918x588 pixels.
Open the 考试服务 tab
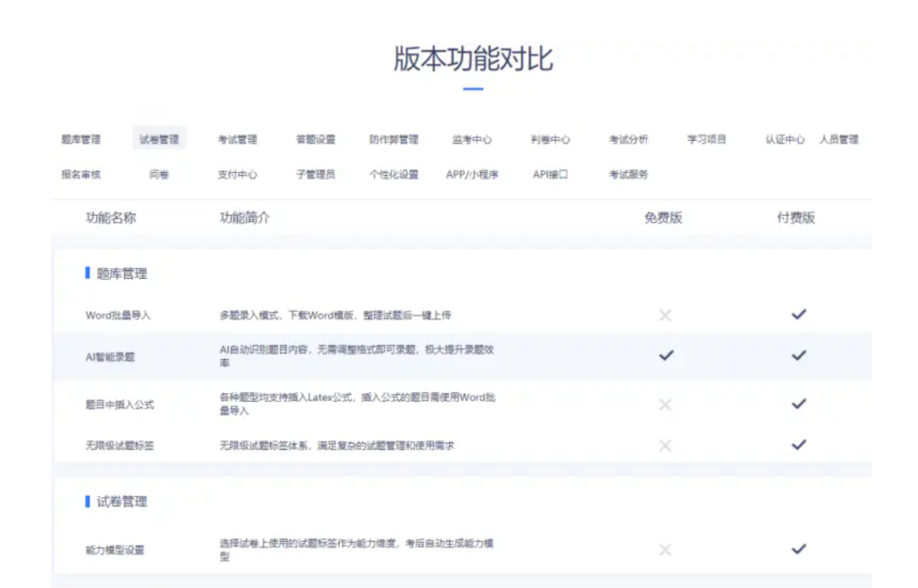coord(629,175)
